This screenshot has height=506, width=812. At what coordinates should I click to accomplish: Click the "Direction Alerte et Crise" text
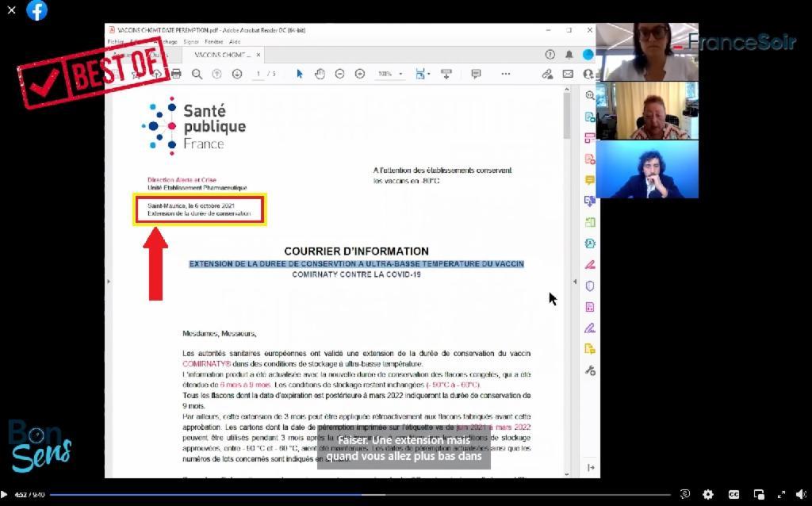click(x=182, y=180)
